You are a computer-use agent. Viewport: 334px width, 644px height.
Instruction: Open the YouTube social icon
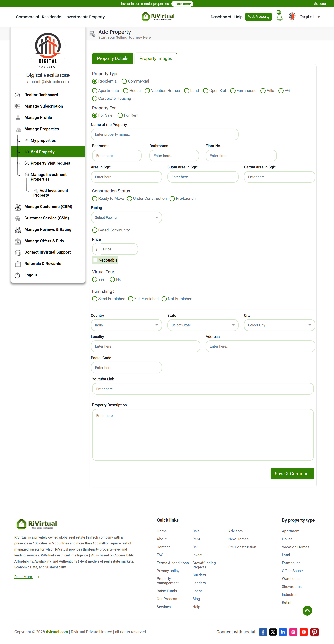[304, 632]
